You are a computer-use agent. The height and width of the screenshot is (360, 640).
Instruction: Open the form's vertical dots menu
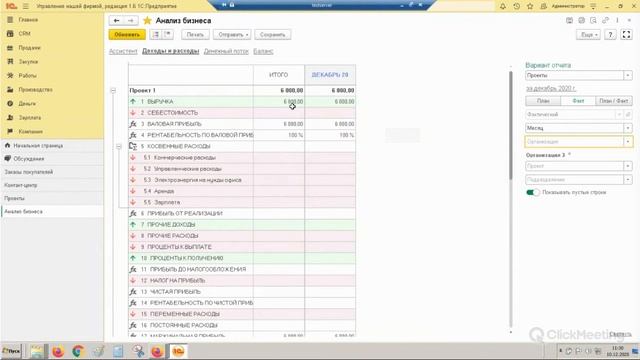coord(617,20)
